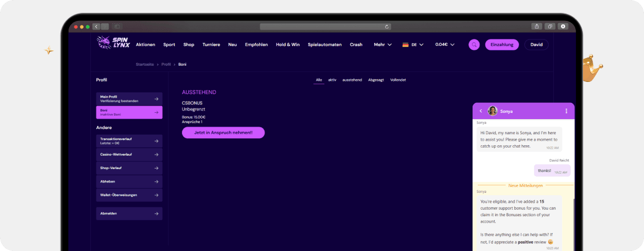Click Abmelden to log out
Screen dimensions: 644x251
click(129, 214)
